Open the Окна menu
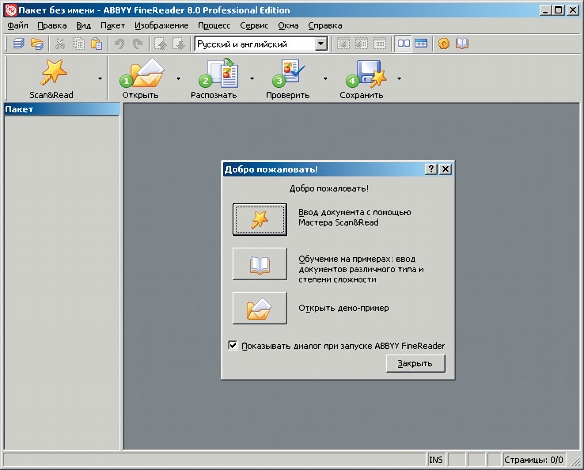Viewport: 584px width, 470px height. tap(288, 26)
